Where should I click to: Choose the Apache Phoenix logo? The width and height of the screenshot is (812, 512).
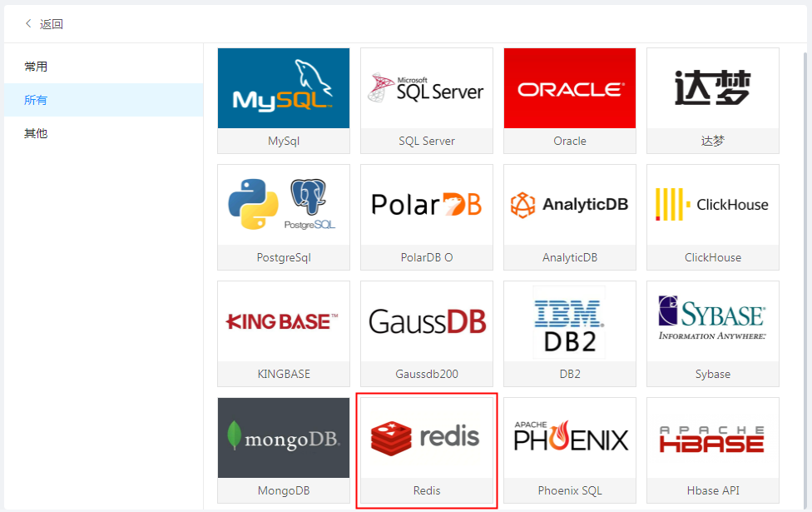pyautogui.click(x=570, y=438)
